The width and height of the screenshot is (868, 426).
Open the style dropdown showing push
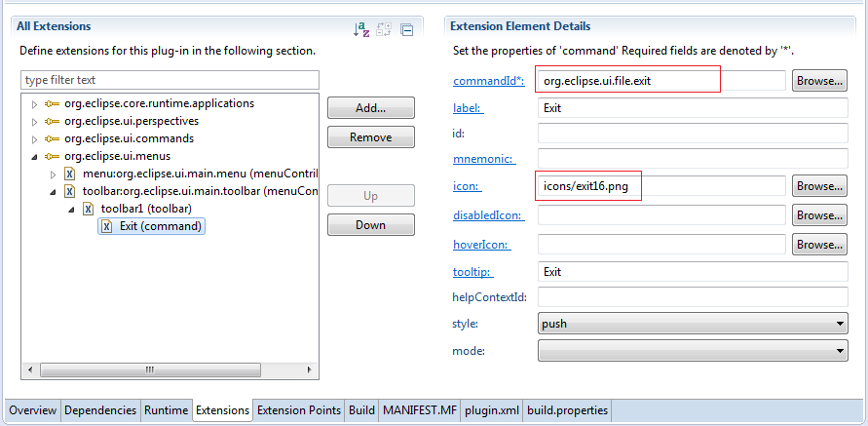pyautogui.click(x=693, y=323)
